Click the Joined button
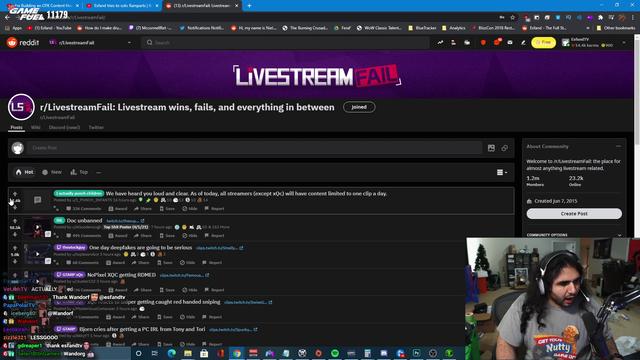 pos(359,107)
